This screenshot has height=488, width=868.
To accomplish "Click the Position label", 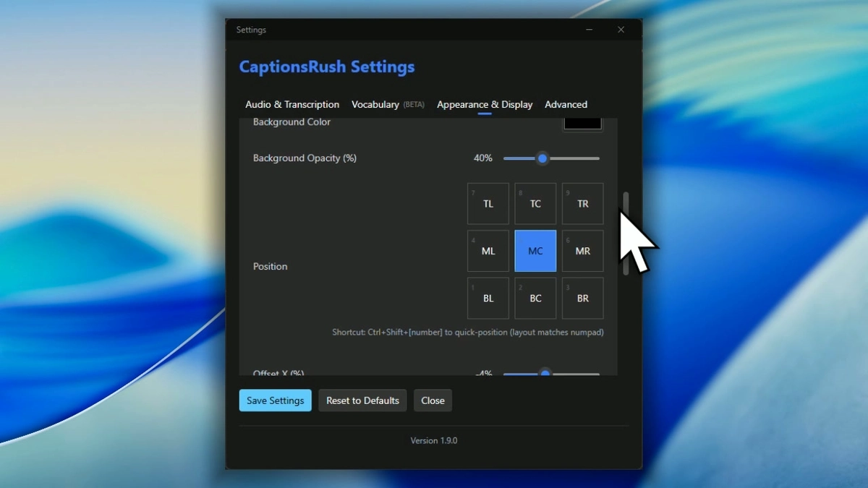I will point(270,266).
